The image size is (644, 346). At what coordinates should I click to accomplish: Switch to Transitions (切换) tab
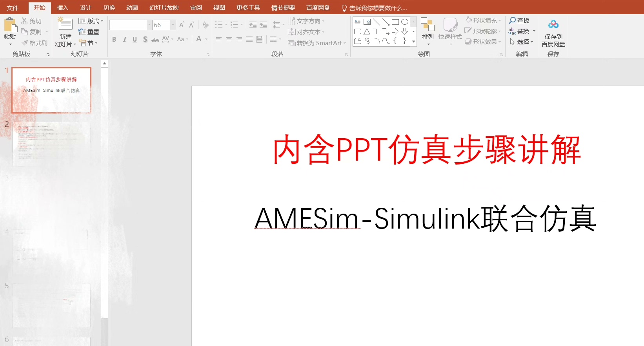coord(109,8)
